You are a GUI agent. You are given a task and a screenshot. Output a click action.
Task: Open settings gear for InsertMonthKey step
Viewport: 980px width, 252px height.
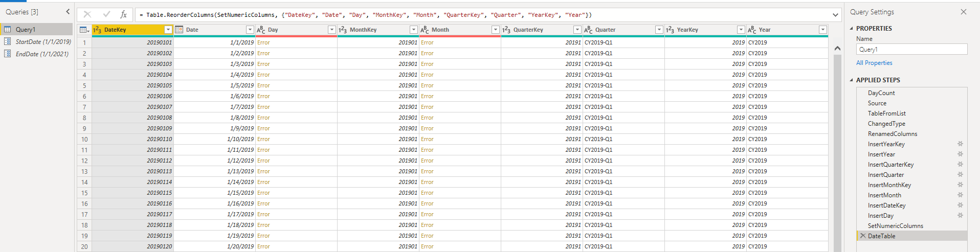pyautogui.click(x=960, y=185)
